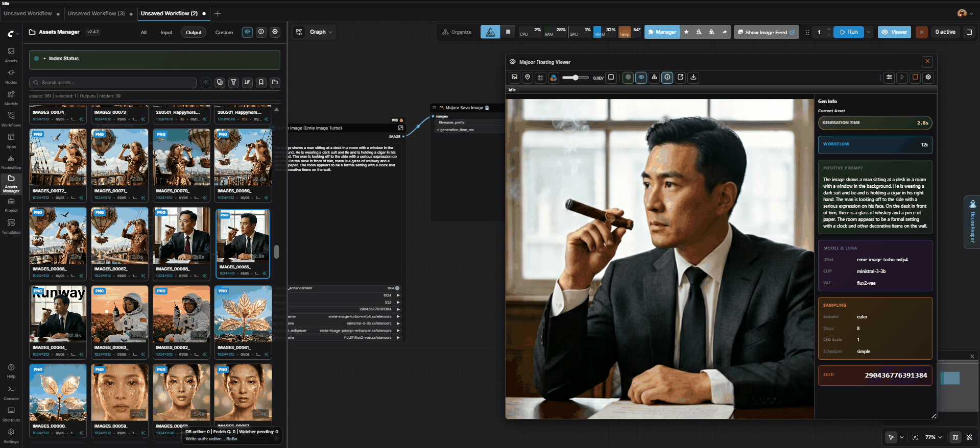This screenshot has height=448, width=980.
Task: Open the Nodes sidebar panel
Action: pos(11,76)
